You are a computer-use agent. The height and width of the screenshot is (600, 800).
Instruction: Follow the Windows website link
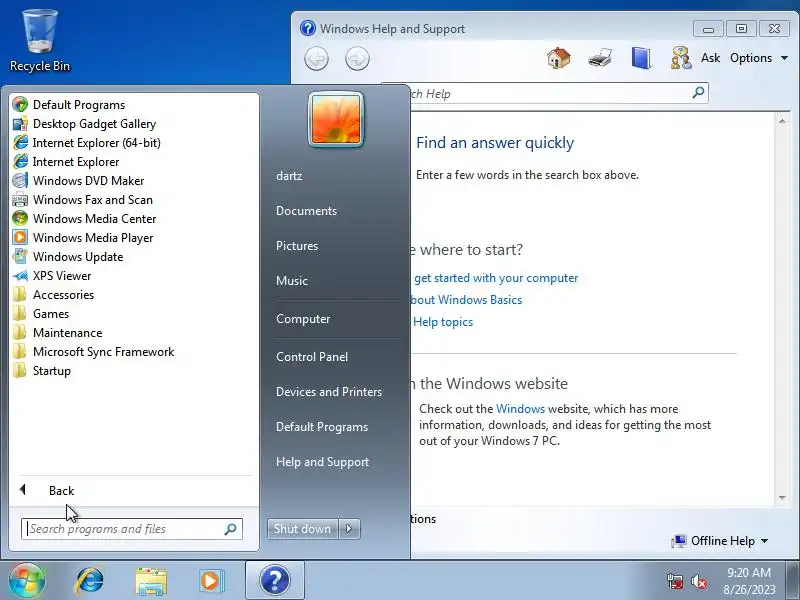pyautogui.click(x=520, y=409)
